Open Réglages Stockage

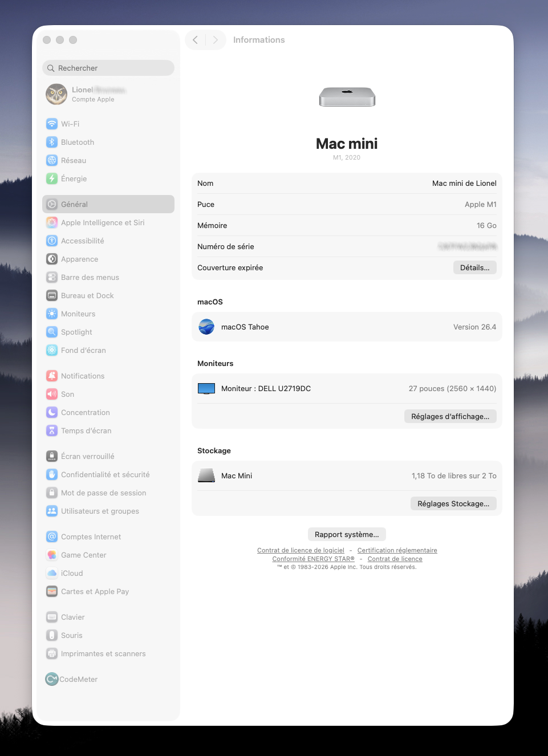[x=453, y=503]
